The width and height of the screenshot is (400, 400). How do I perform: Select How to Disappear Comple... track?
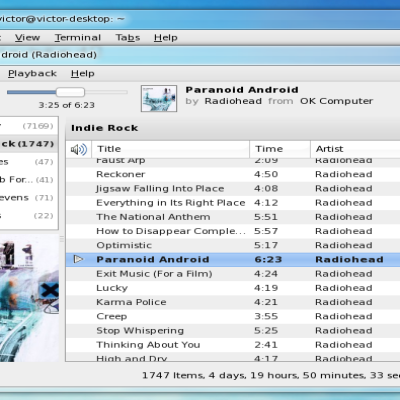171,231
